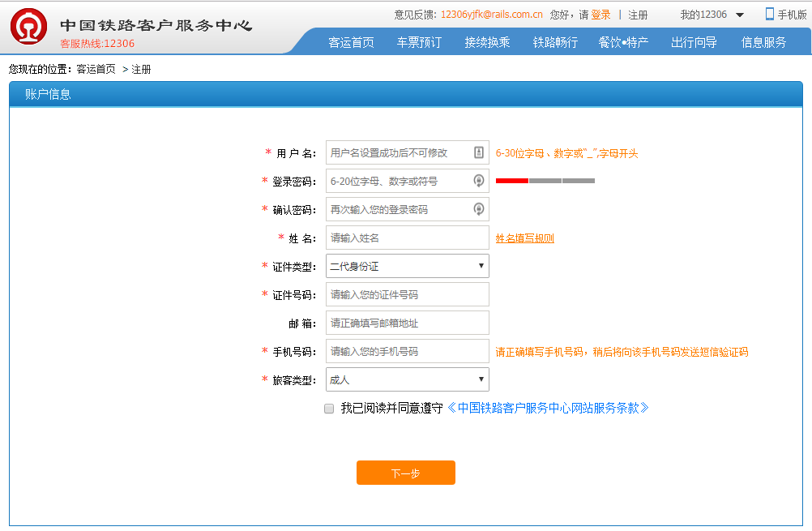Click the mobile phone icon for 手机版
This screenshot has width=812, height=531.
(x=770, y=14)
